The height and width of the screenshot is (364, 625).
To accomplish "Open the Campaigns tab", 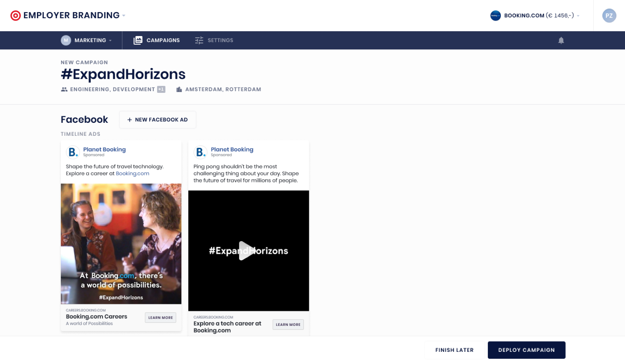I will tap(157, 40).
